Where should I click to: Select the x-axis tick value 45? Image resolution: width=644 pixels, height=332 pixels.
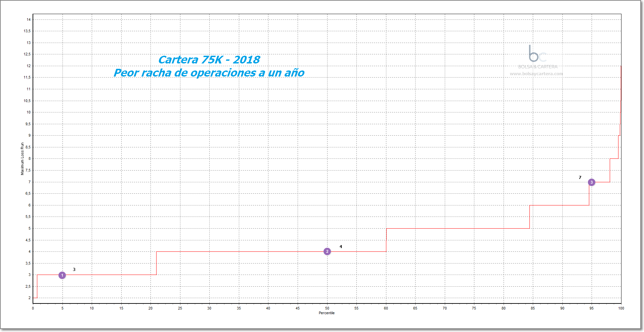(x=298, y=308)
